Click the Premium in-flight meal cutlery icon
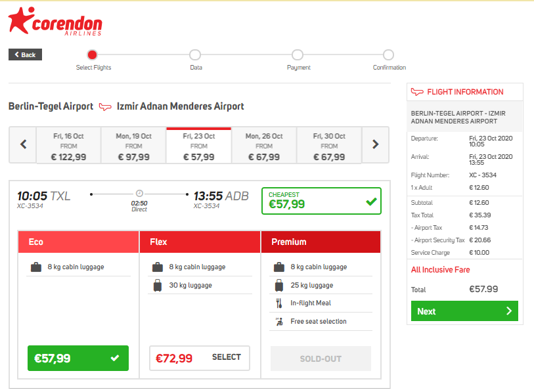The image size is (534, 392). tap(279, 303)
